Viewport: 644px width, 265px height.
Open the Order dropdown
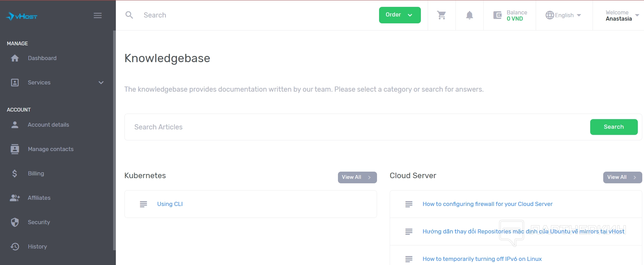click(x=400, y=15)
